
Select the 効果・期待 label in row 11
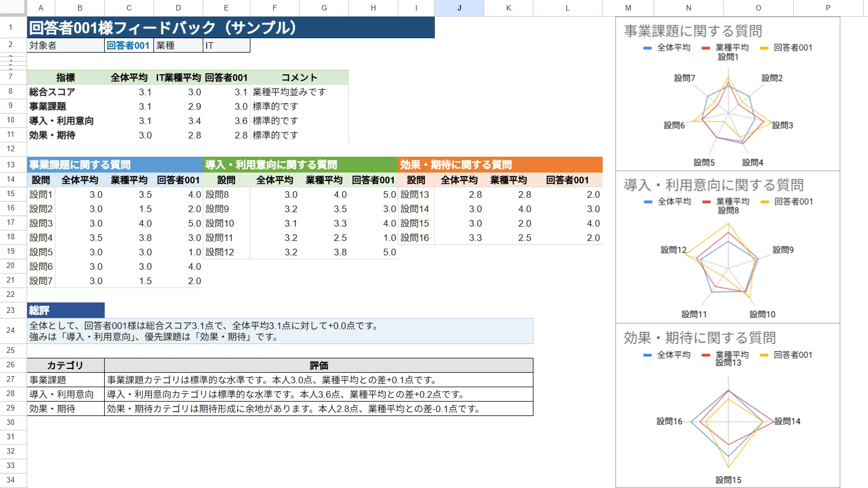[x=66, y=135]
